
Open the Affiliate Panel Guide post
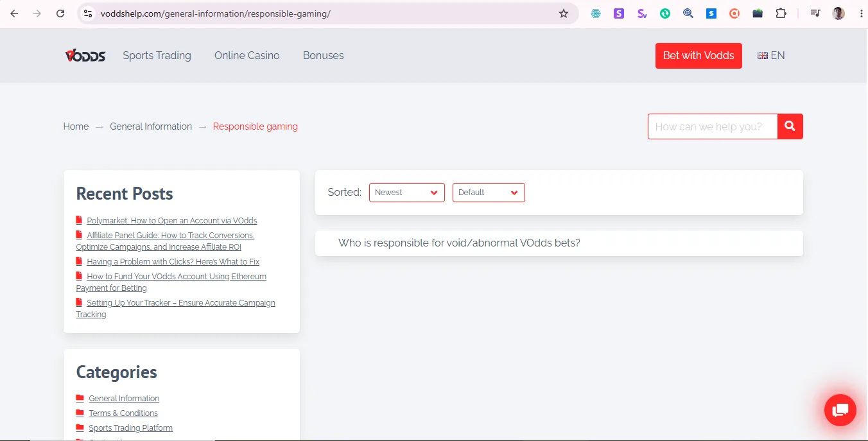(x=165, y=241)
